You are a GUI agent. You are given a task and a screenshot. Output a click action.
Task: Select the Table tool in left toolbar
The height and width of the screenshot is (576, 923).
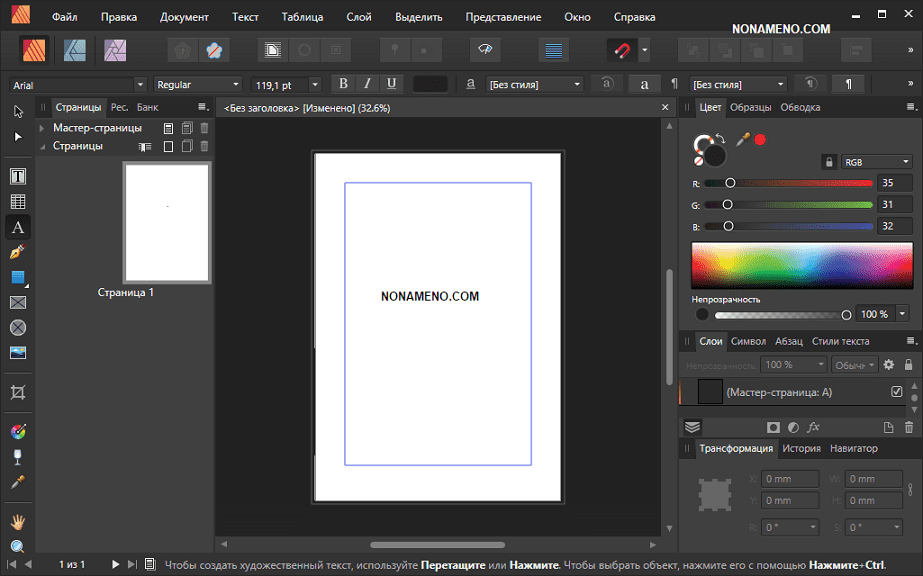point(18,201)
